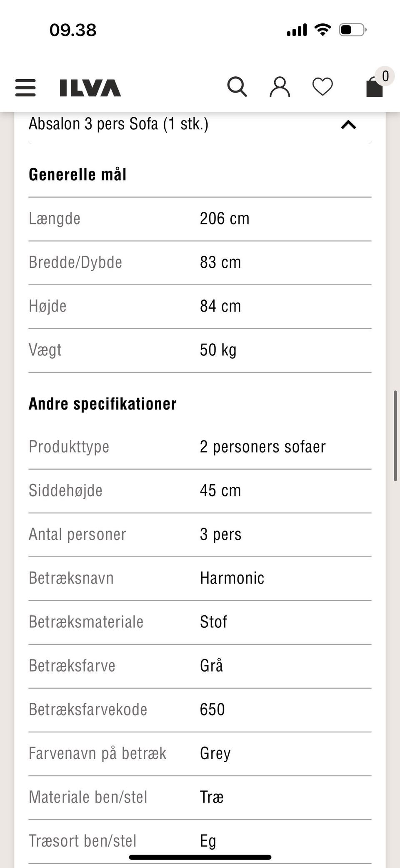
Task: Select the Andre specifikationer heading
Action: [x=102, y=403]
